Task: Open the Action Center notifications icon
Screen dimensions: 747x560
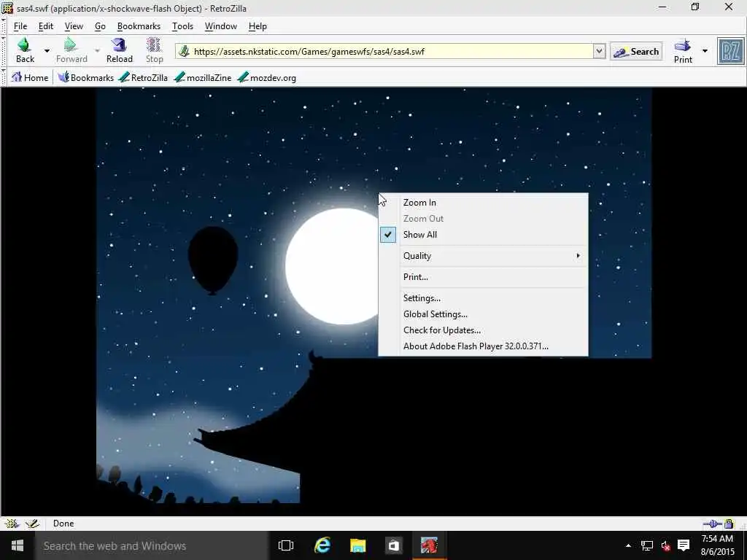Action: (684, 545)
